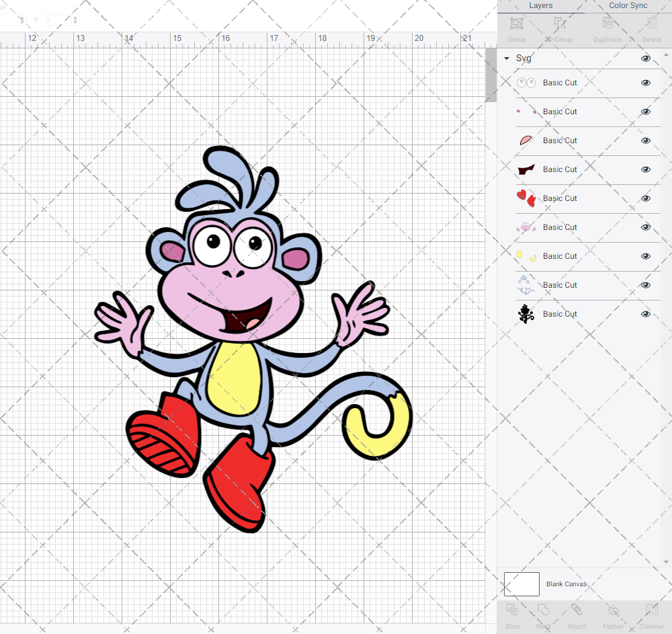This screenshot has height=634, width=672.
Task: Click the Y position input field
Action: tap(57, 19)
